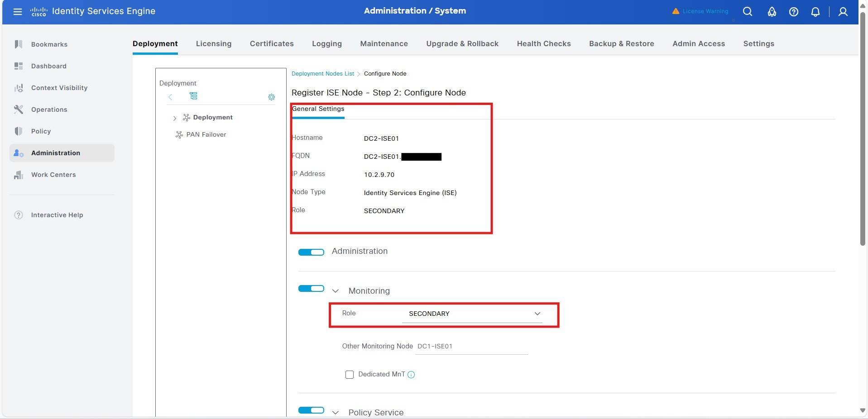Collapse the Policy Service section
The image size is (868, 419).
(x=336, y=413)
